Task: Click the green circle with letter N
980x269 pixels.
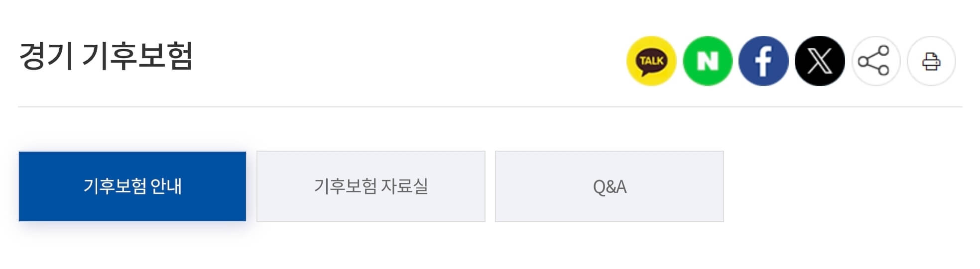Action: pyautogui.click(x=707, y=61)
